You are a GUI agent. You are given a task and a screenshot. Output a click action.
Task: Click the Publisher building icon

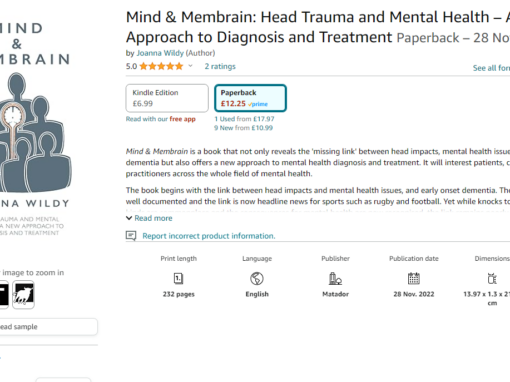(335, 278)
